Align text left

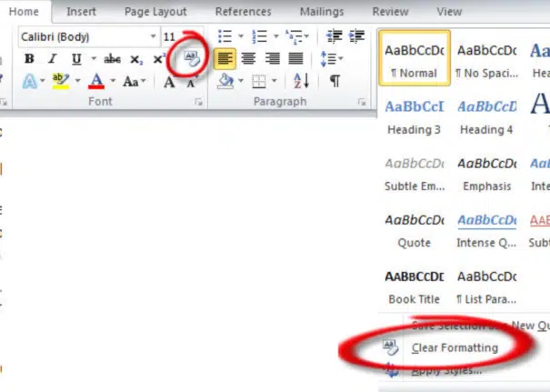(225, 58)
